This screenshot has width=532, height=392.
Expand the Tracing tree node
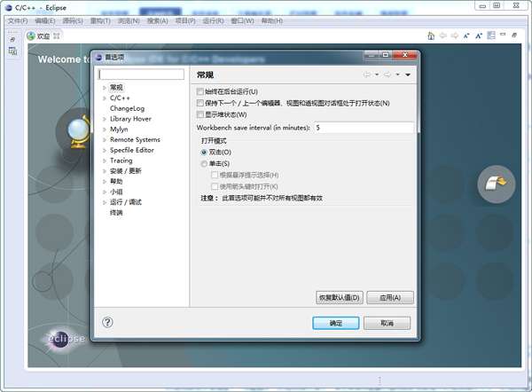[105, 161]
